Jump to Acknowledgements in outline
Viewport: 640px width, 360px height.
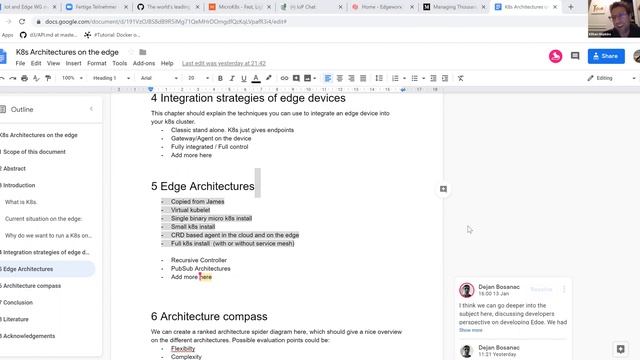28,336
